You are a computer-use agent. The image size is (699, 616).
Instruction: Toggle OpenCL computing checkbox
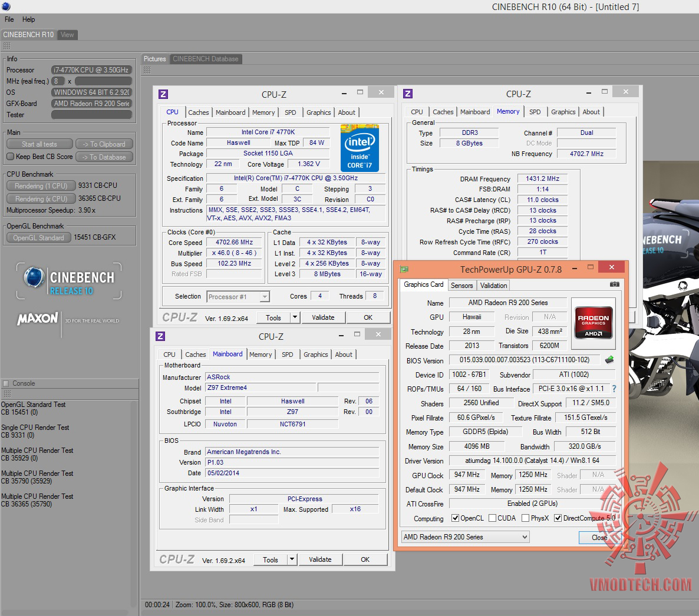[x=455, y=518]
